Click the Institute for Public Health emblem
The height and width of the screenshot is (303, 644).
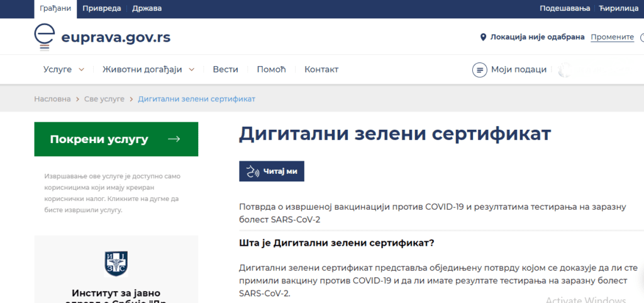[x=116, y=263]
